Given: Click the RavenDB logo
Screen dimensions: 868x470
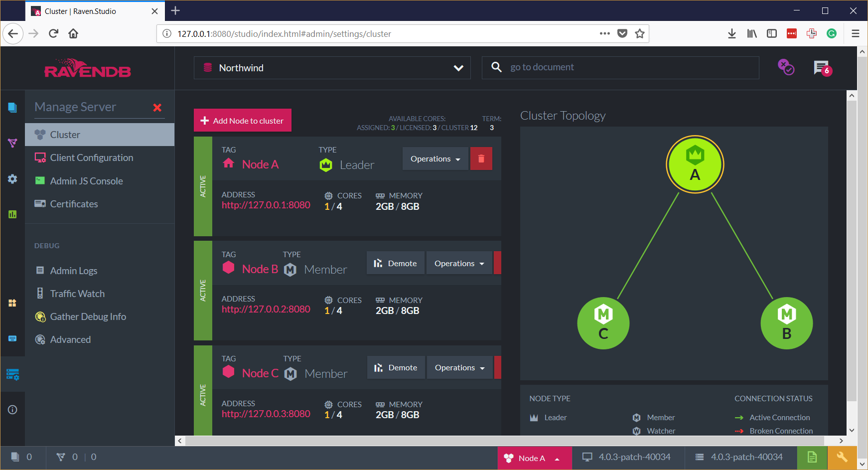Looking at the screenshot, I should pos(88,69).
